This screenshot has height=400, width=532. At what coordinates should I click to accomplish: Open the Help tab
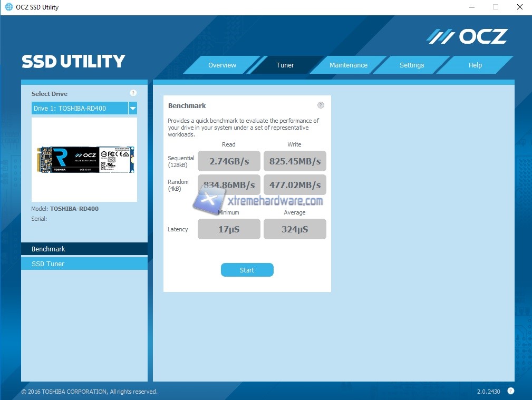point(475,65)
